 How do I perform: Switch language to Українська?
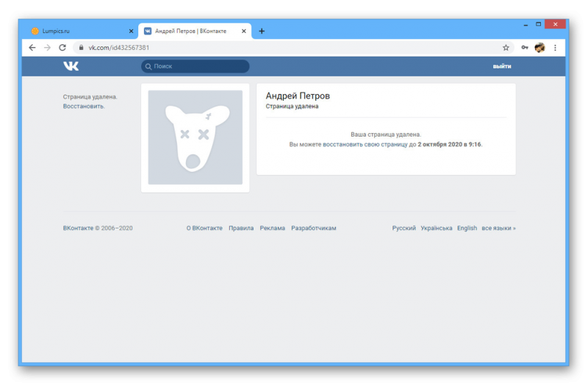point(436,228)
